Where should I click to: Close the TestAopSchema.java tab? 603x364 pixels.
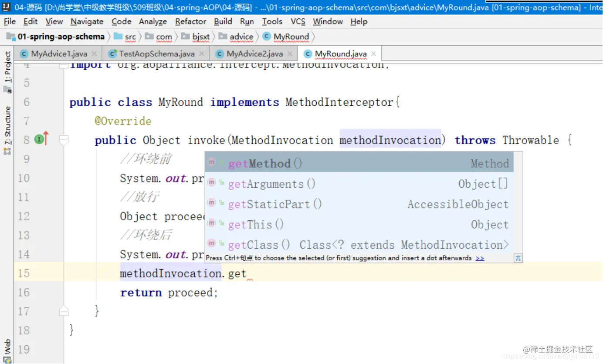[201, 54]
